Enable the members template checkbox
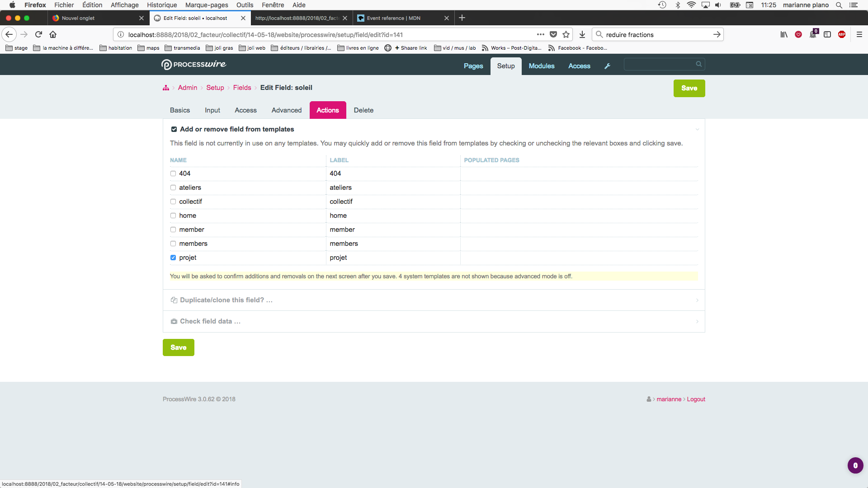Screen dimensions: 868x488 pyautogui.click(x=173, y=244)
